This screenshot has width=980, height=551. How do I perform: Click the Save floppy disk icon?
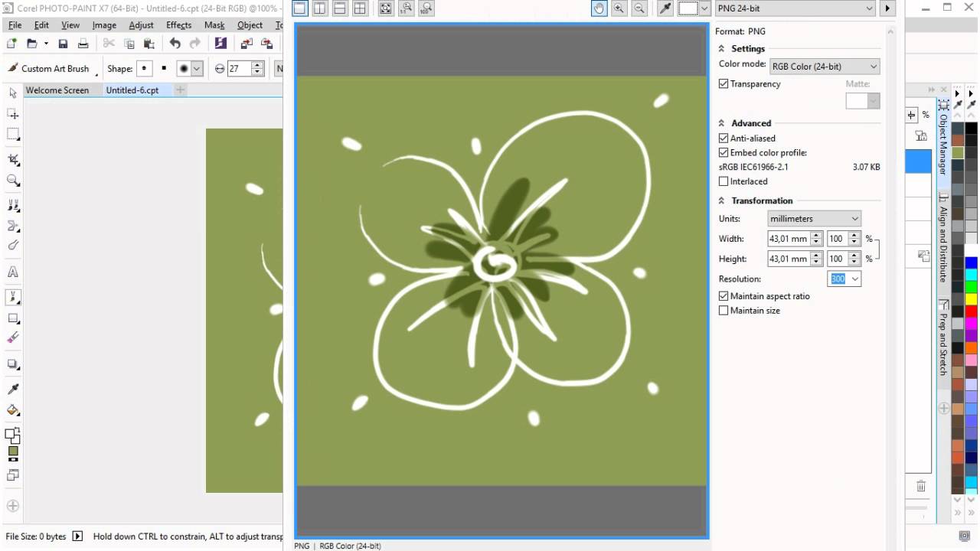(x=64, y=44)
